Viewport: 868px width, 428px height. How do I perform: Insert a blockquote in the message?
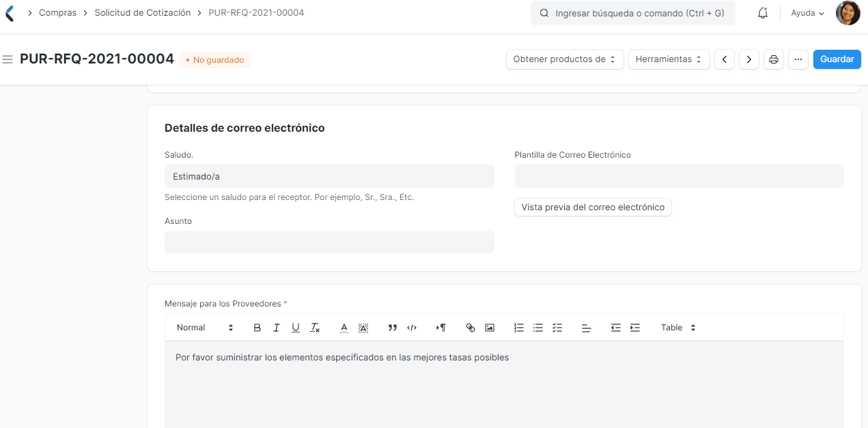click(x=392, y=328)
